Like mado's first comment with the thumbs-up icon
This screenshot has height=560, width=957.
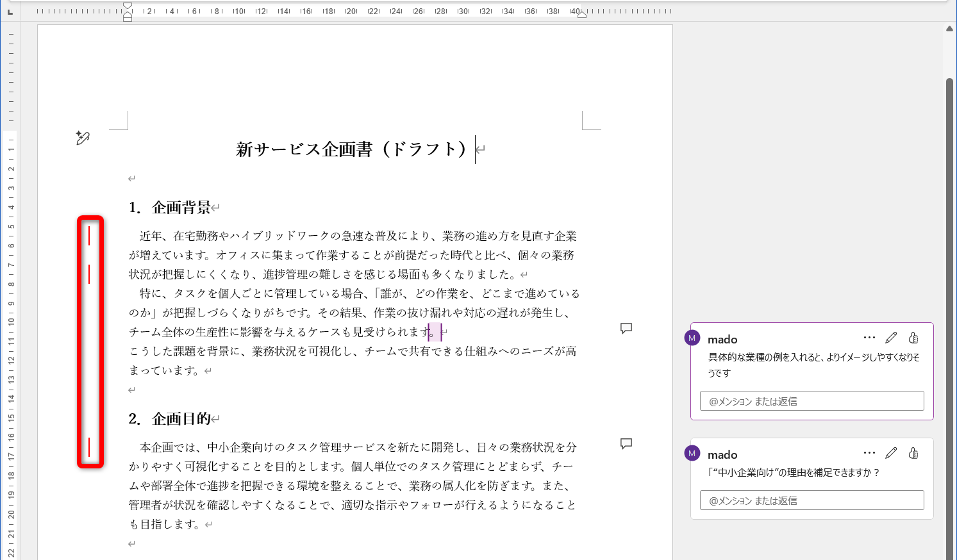(x=914, y=337)
